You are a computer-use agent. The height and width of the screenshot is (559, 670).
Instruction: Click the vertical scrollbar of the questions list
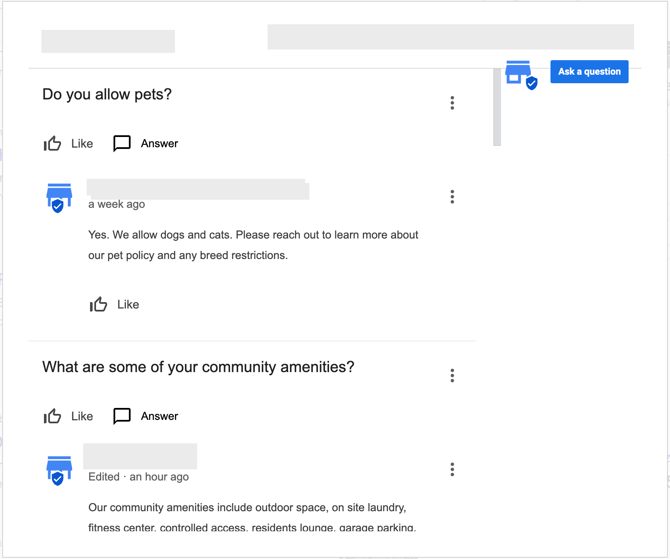point(497,108)
